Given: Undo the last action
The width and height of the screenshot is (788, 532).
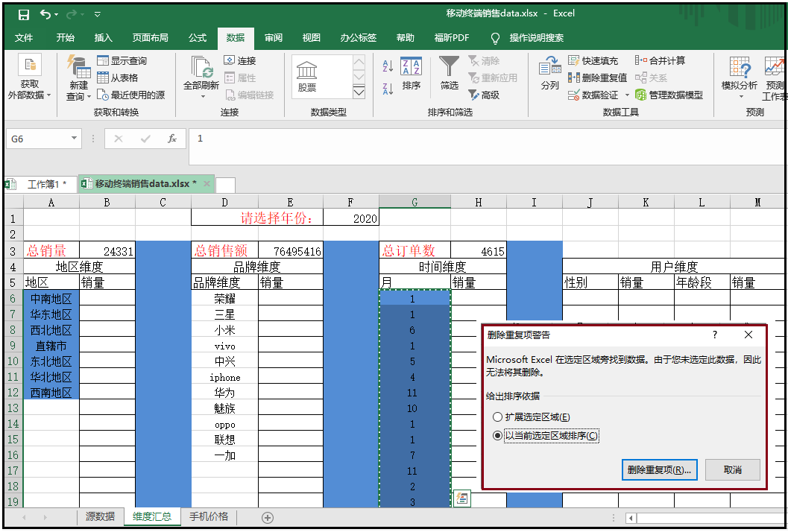Looking at the screenshot, I should pos(45,15).
